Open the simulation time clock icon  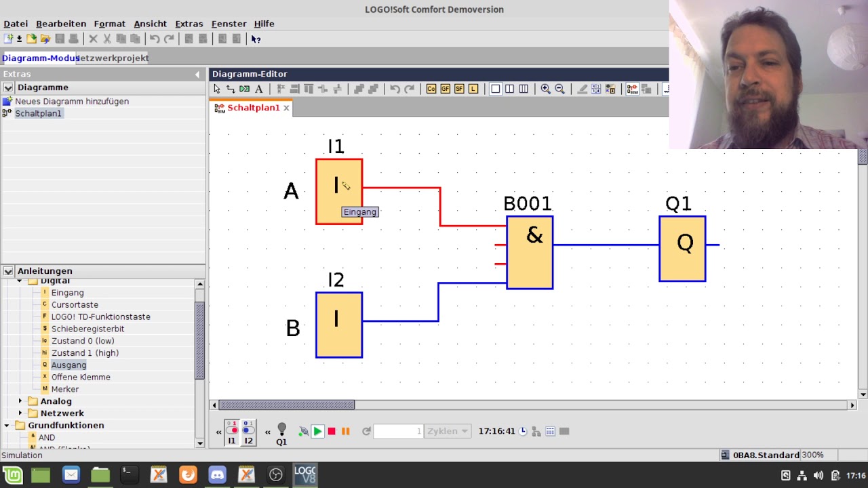(523, 431)
